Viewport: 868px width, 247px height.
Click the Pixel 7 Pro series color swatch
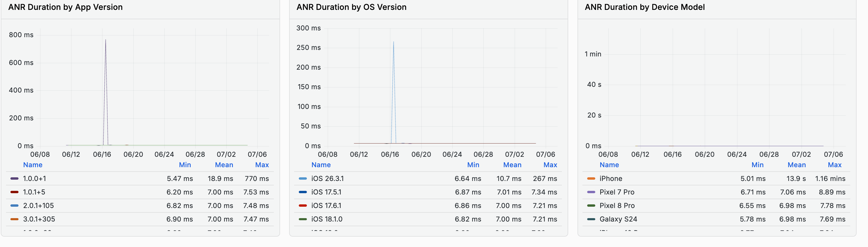pos(591,192)
